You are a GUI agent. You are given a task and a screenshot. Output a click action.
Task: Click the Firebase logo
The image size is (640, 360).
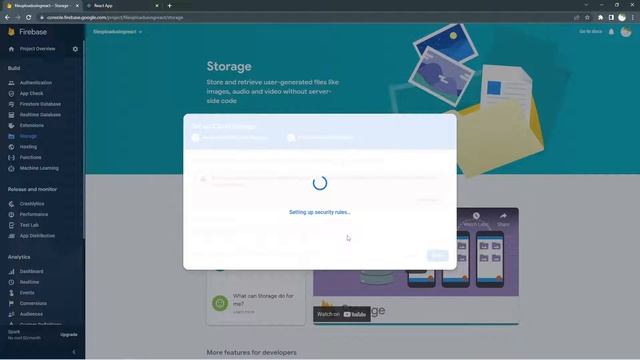(27, 31)
